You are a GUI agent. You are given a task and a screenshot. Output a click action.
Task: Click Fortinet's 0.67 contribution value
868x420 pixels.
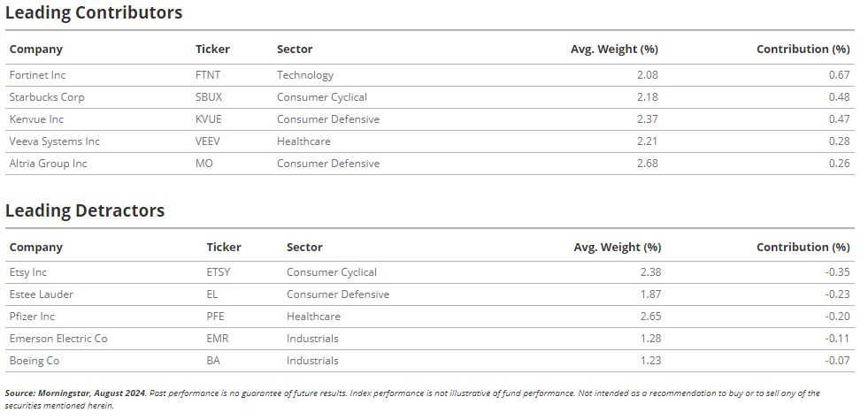839,75
